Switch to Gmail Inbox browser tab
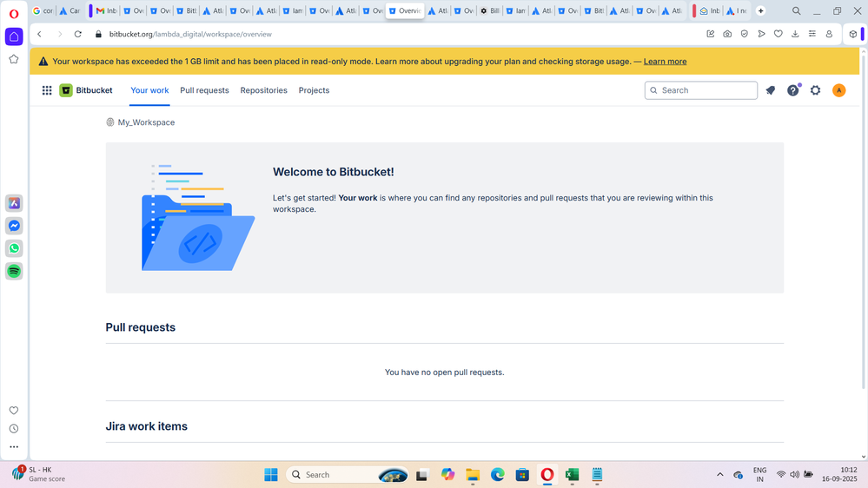This screenshot has height=488, width=868. 105,11
